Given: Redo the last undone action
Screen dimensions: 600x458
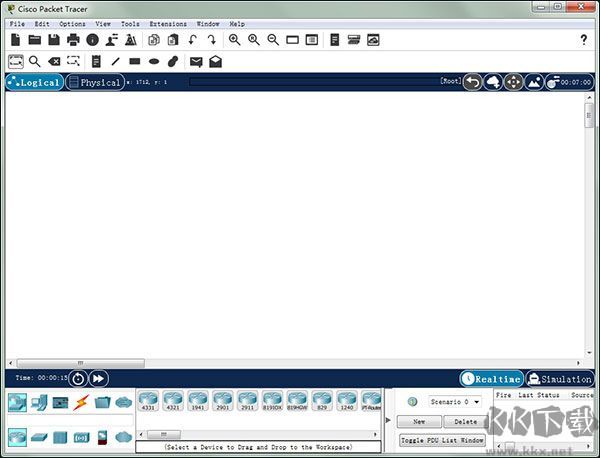Looking at the screenshot, I should click(x=212, y=40).
